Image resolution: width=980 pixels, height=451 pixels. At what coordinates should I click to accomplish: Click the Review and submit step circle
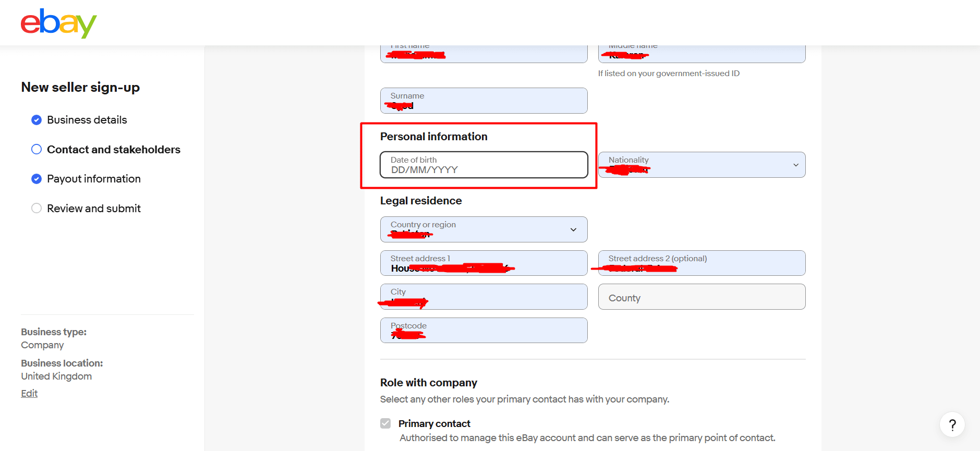[x=37, y=209]
